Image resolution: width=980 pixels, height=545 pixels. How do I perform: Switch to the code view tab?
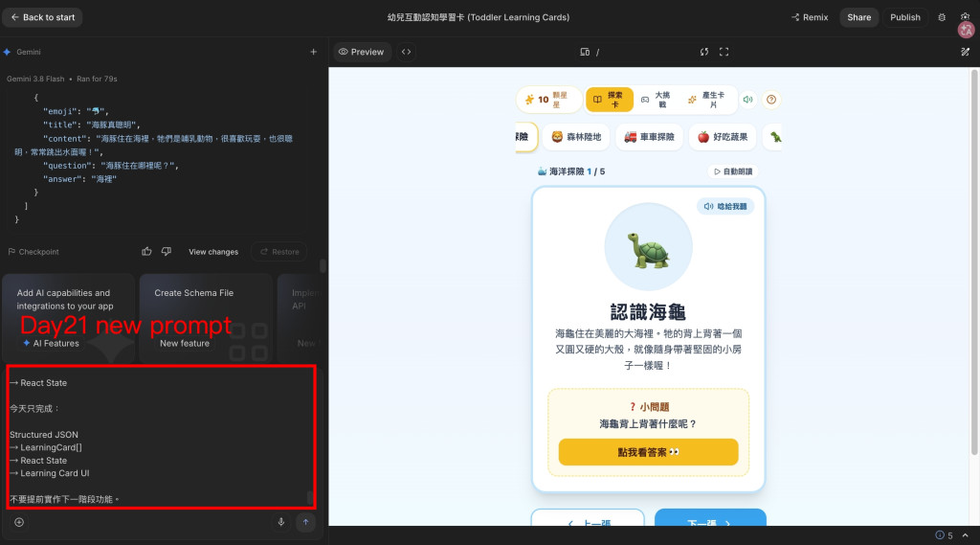pyautogui.click(x=406, y=52)
